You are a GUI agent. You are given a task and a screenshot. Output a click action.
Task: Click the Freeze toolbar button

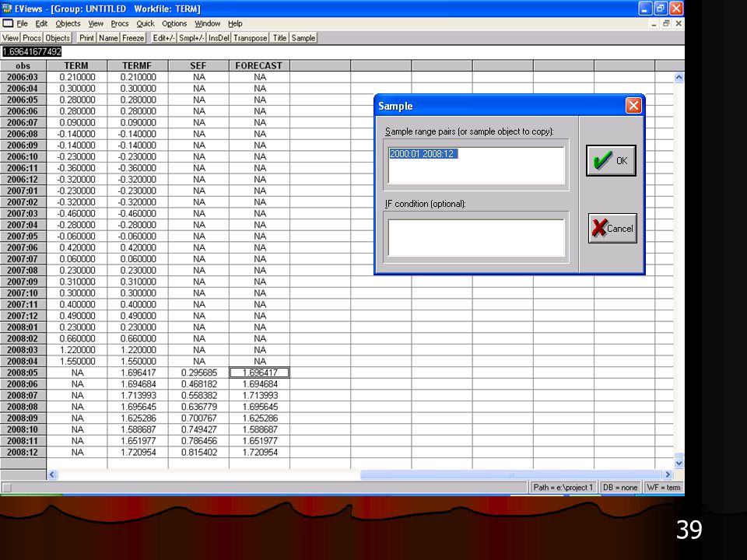(x=133, y=37)
